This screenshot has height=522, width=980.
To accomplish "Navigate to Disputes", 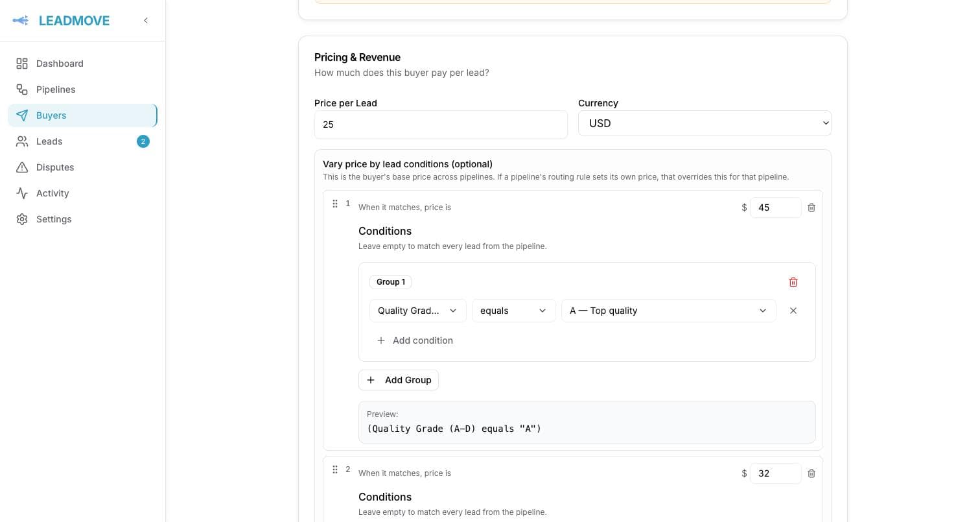I will point(83,167).
